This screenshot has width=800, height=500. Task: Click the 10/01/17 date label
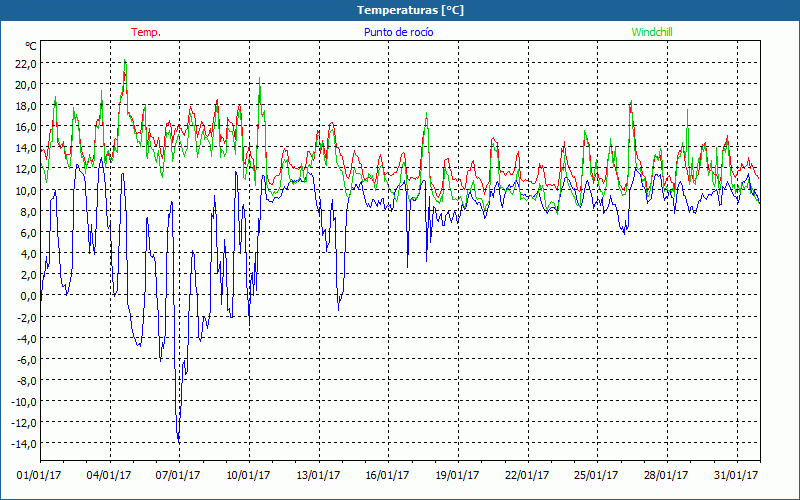coord(248,476)
